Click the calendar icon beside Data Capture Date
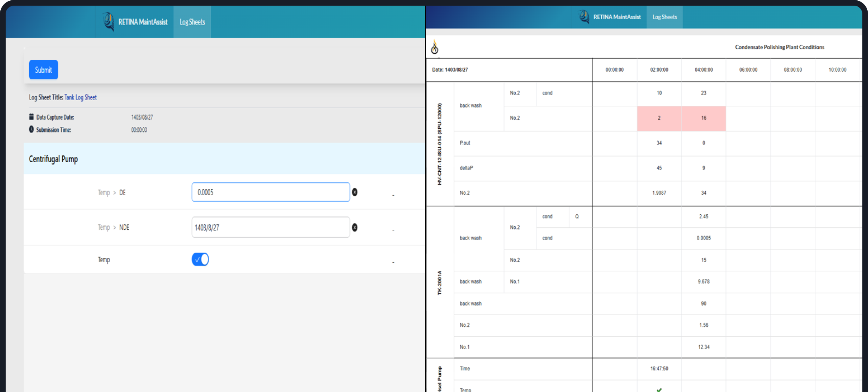Screen dimensions: 868x392 (x=31, y=117)
